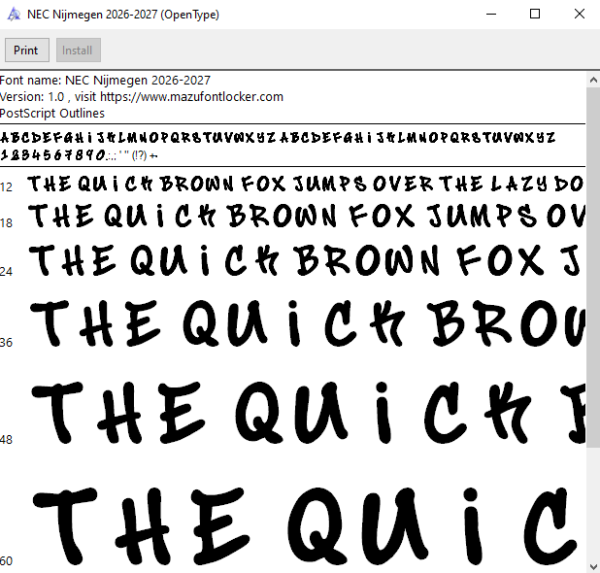Close the NEC Nijmegen font window
This screenshot has height=573, width=600.
click(579, 14)
